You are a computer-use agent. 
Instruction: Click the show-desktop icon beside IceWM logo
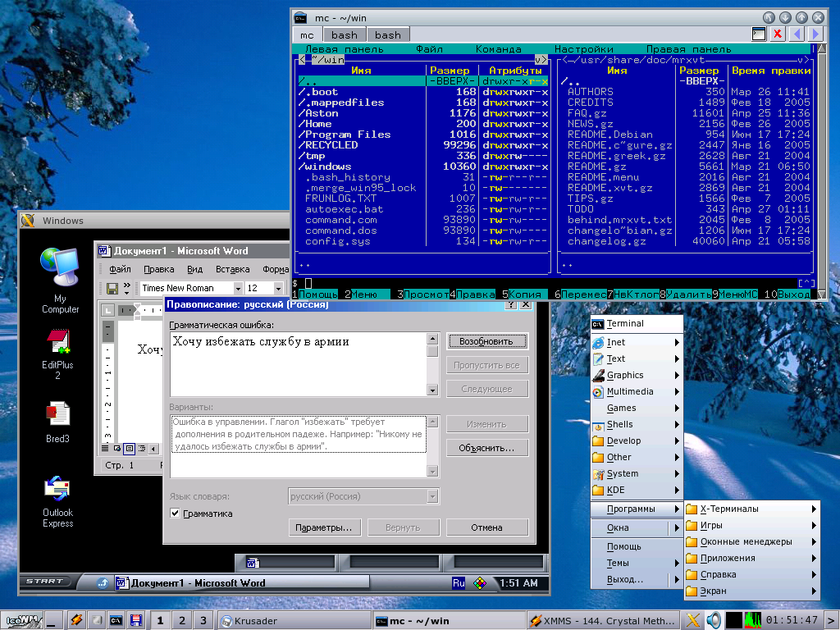point(53,621)
